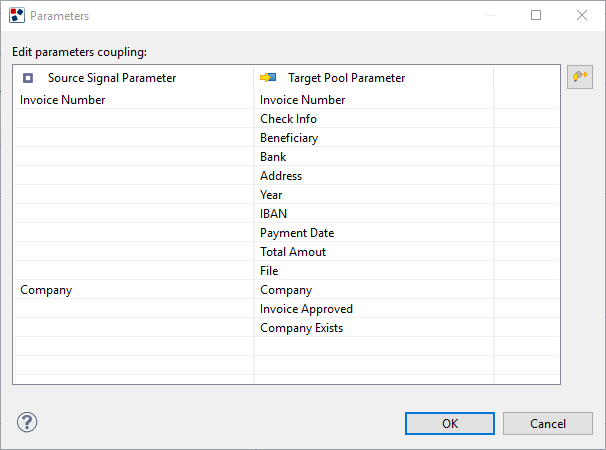Click the auto-couple parameters icon button

[x=580, y=77]
